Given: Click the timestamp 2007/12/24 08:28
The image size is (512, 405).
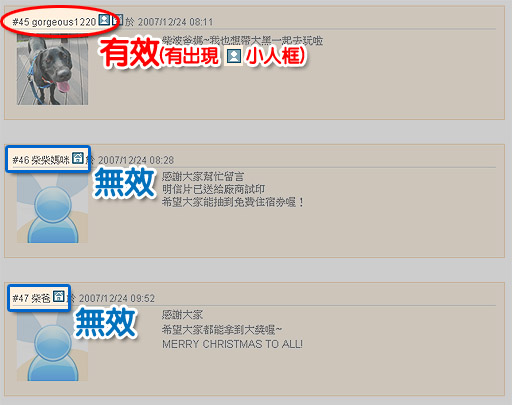Looking at the screenshot, I should click(x=136, y=160).
